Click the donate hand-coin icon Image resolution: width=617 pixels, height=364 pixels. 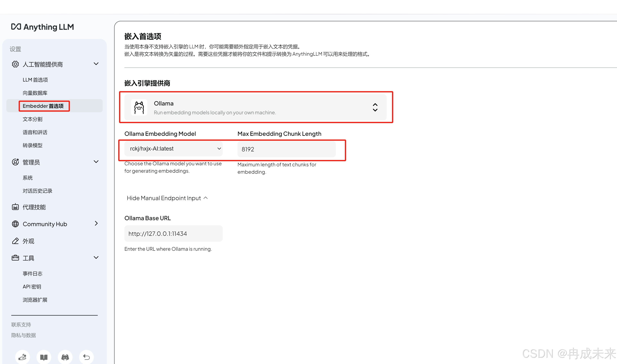pos(22,357)
